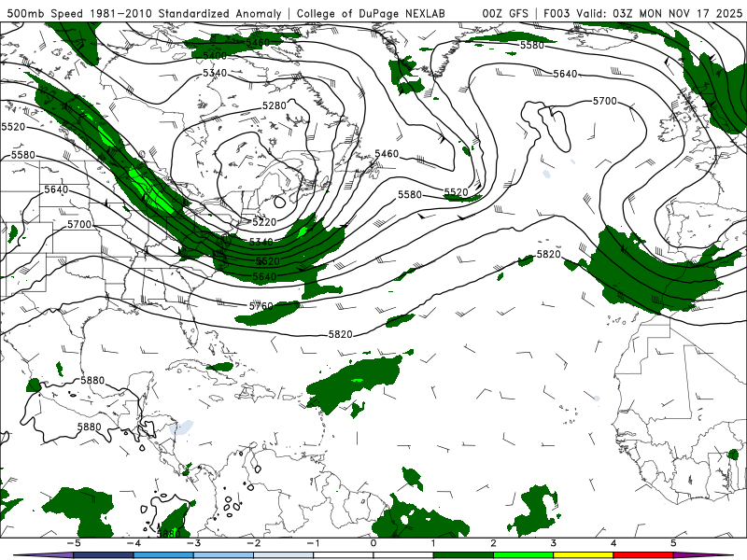Viewport: 747px width, 560px height.
Task: Click the '00Z GFS' model run label
Action: pyautogui.click(x=505, y=13)
